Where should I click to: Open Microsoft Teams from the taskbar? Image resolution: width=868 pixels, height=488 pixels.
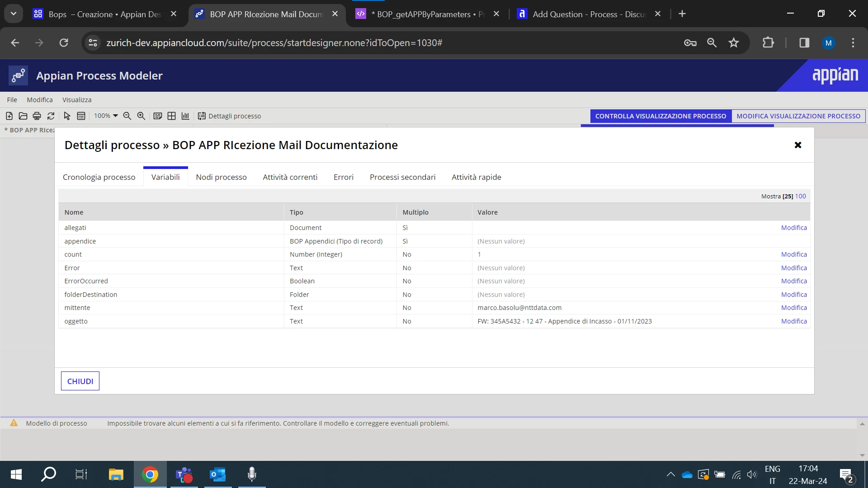tap(184, 474)
